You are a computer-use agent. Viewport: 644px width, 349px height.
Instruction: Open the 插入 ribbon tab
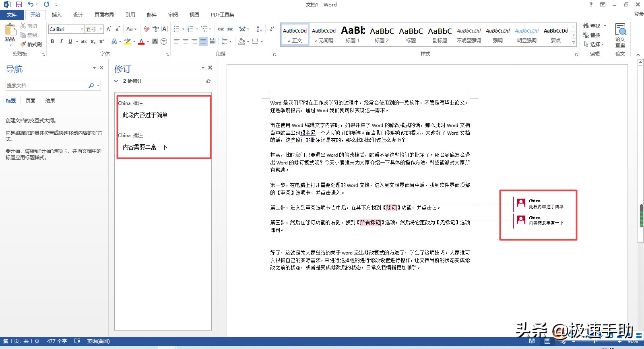[57, 15]
